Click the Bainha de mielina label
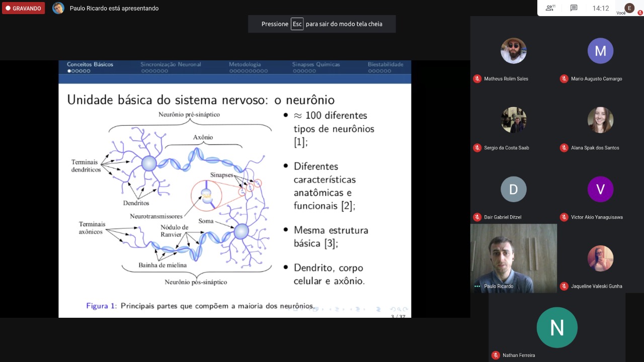This screenshot has height=362, width=644. 163,265
